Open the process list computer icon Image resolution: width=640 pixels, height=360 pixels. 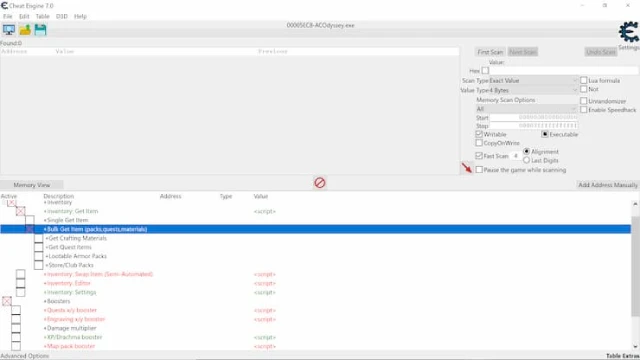click(9, 30)
